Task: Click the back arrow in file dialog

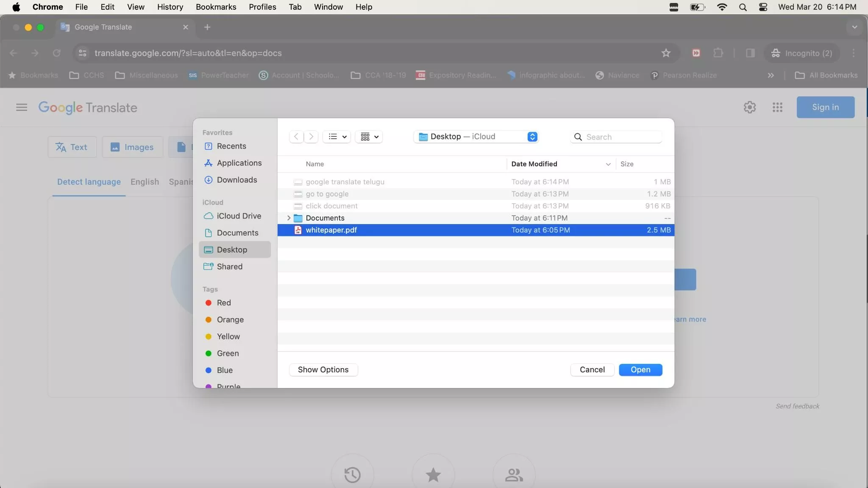Action: 296,136
